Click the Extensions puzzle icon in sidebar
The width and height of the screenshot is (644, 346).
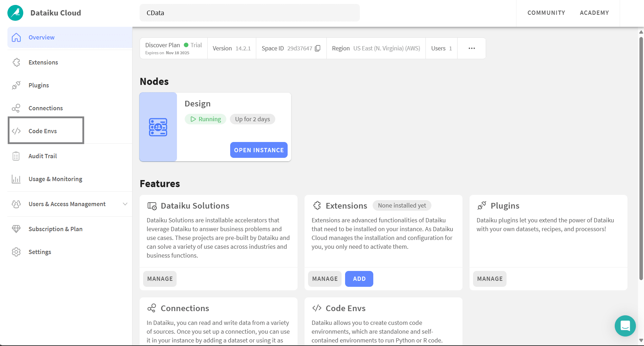16,62
